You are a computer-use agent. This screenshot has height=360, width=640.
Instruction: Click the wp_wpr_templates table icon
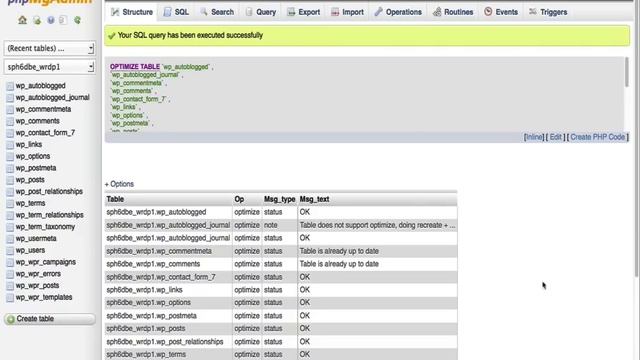(x=10, y=298)
